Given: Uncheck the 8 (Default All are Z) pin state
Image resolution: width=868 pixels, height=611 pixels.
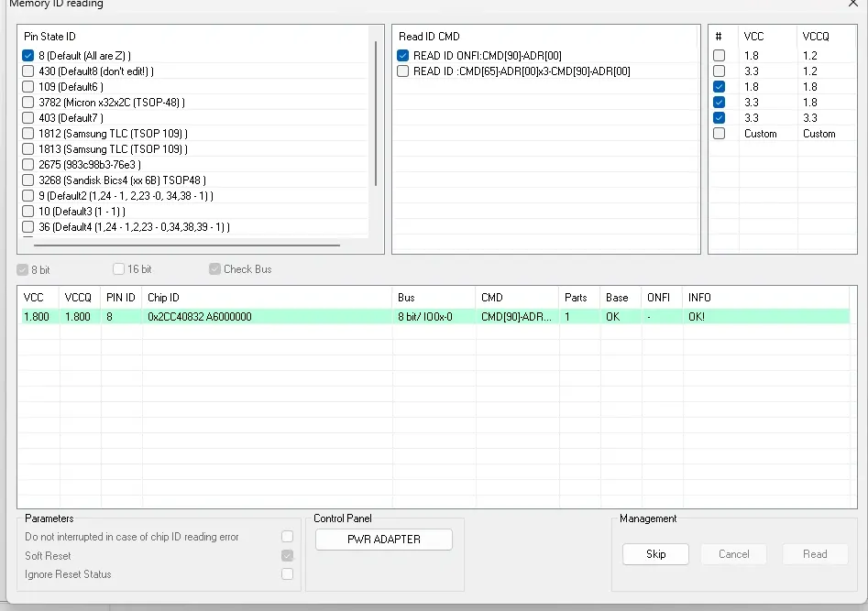Looking at the screenshot, I should (28, 55).
